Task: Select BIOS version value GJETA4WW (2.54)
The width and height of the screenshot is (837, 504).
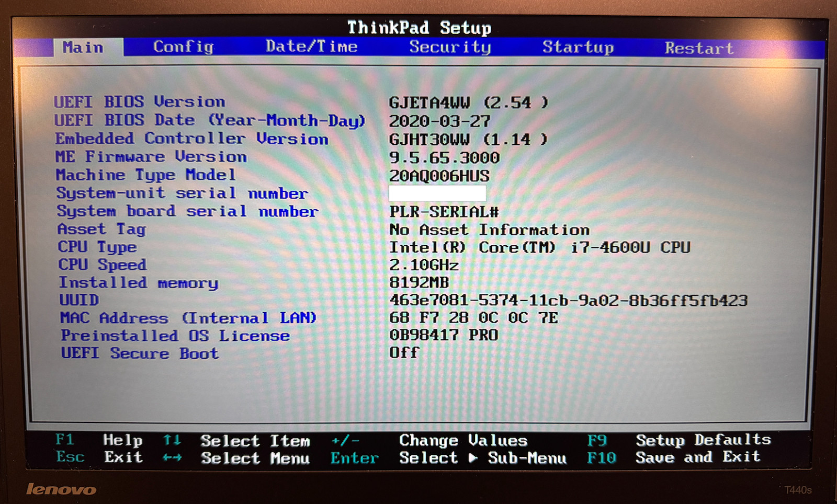Action: click(x=469, y=102)
